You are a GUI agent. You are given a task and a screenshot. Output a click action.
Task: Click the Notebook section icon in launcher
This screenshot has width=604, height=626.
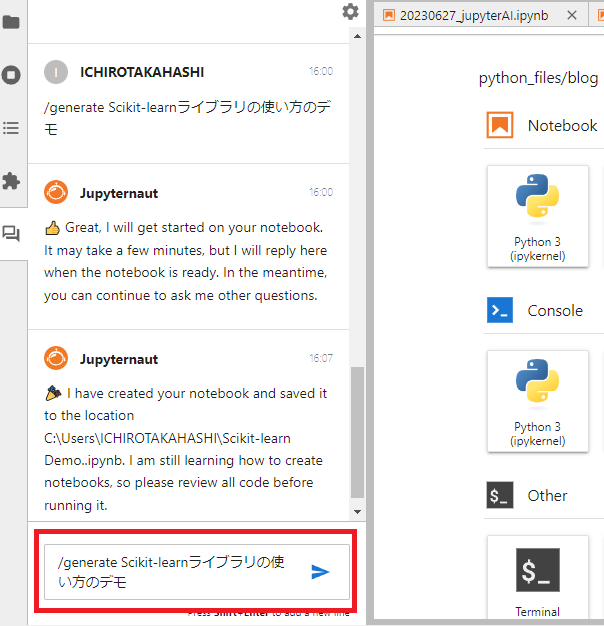500,125
